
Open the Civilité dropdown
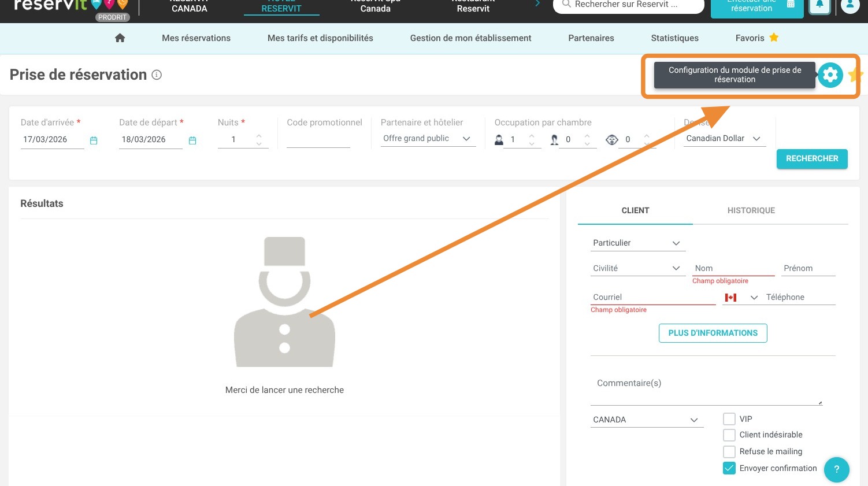coord(638,268)
